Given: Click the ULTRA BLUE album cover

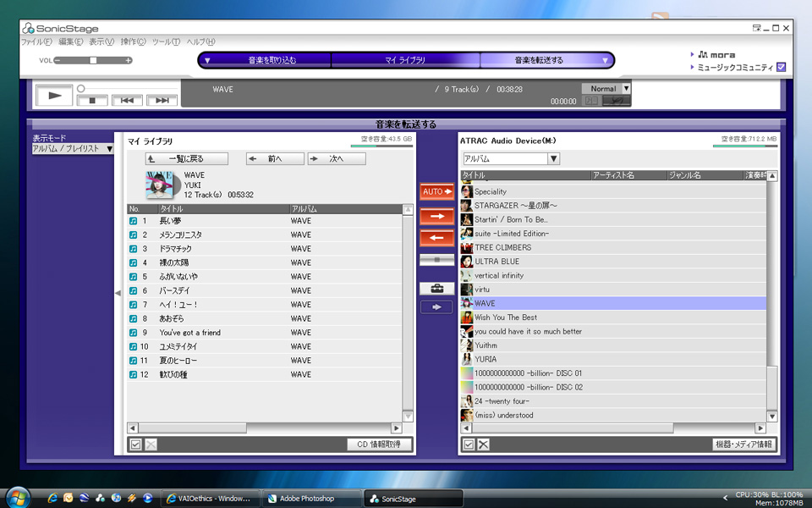Looking at the screenshot, I should pyautogui.click(x=467, y=262).
